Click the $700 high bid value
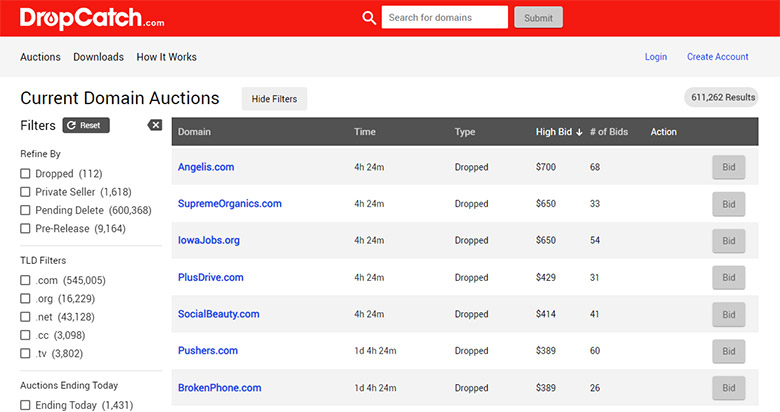Screen dimensions: 780x412 (546, 167)
